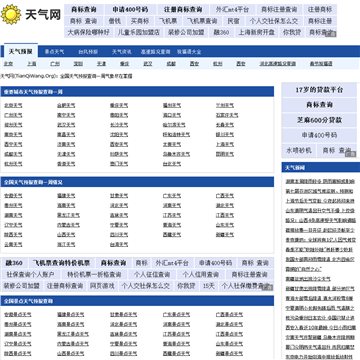Open the 15天 ad link
The image size is (360, 360).
pyautogui.click(x=209, y=286)
